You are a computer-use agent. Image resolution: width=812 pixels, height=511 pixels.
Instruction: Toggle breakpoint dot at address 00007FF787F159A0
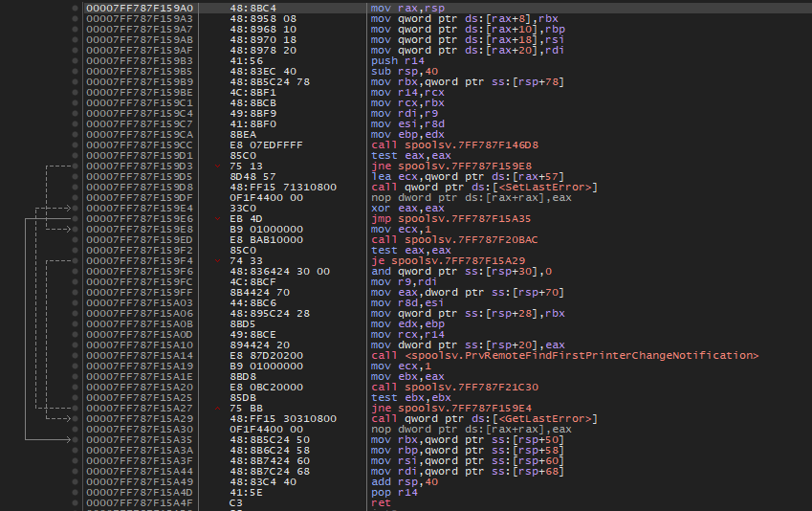76,9
